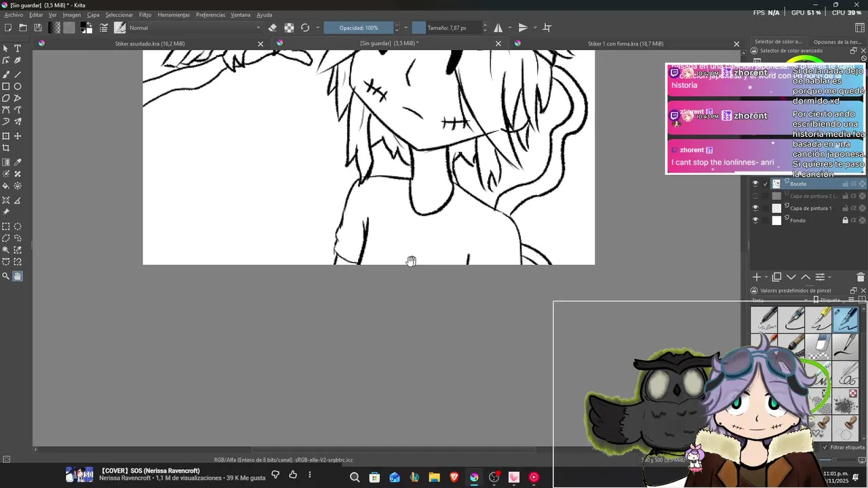Expand layer properties options arrow
Image resolution: width=868 pixels, height=488 pixels.
(829, 277)
